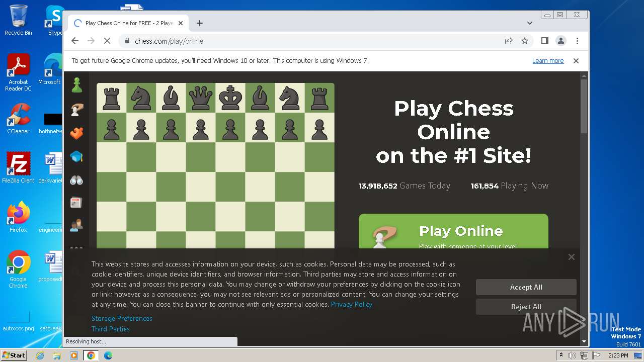Open the volume control in system tray
This screenshot has width=644, height=362.
[572, 355]
